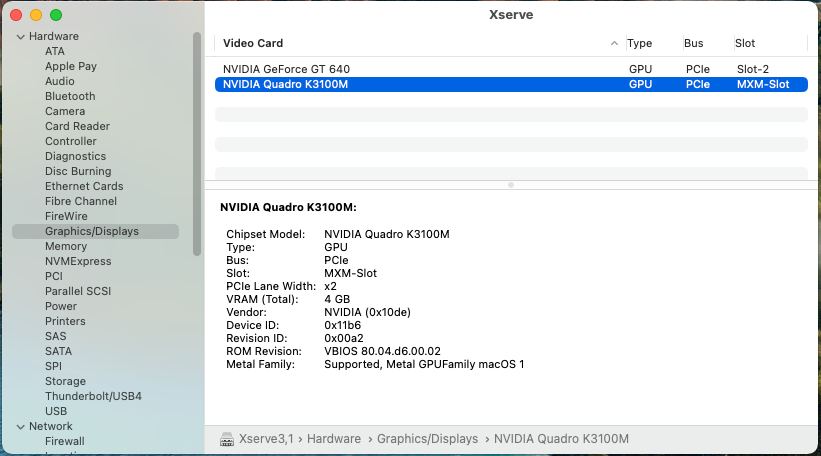The width and height of the screenshot is (821, 456).
Task: Sort the list by Video Card column
Action: (x=253, y=43)
